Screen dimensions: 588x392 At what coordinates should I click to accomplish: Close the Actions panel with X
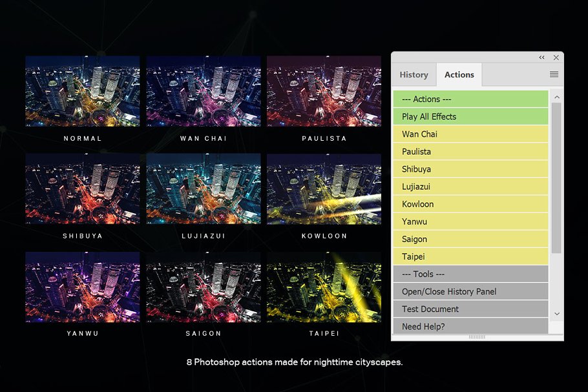[556, 57]
